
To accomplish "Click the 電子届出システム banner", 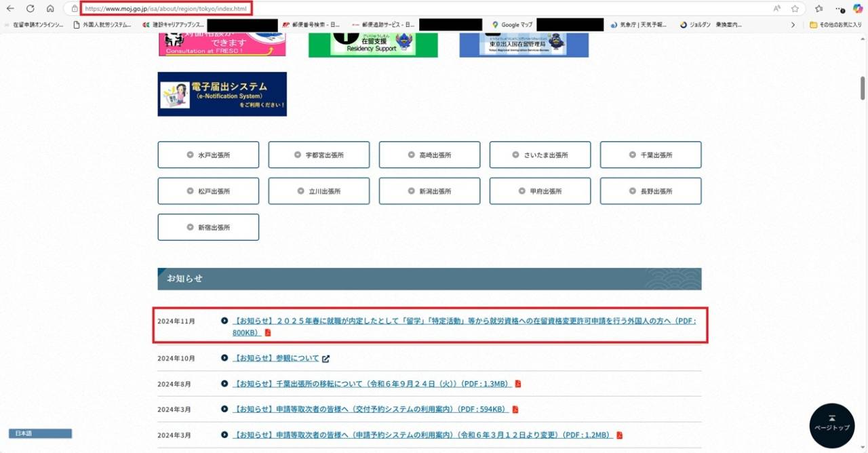I will [222, 94].
